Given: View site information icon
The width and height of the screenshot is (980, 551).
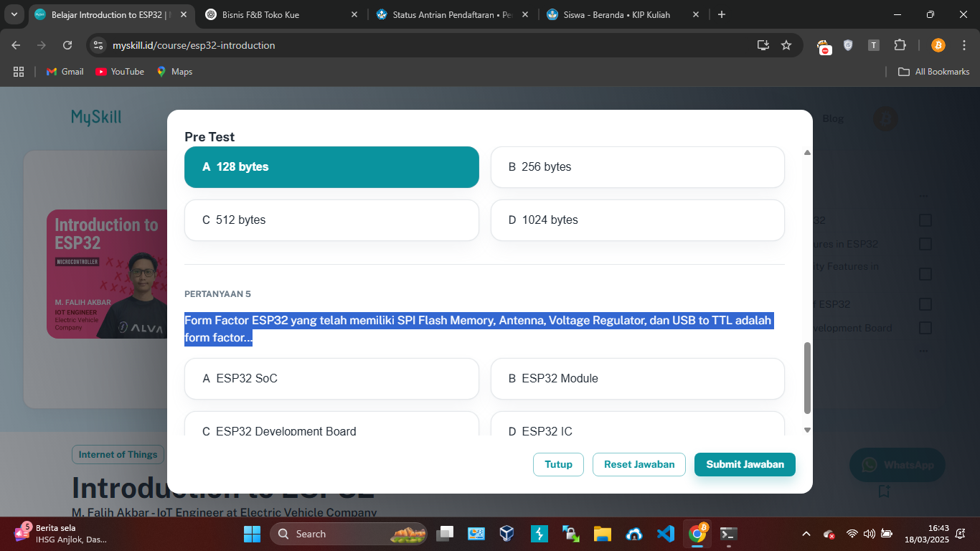Looking at the screenshot, I should coord(99,45).
